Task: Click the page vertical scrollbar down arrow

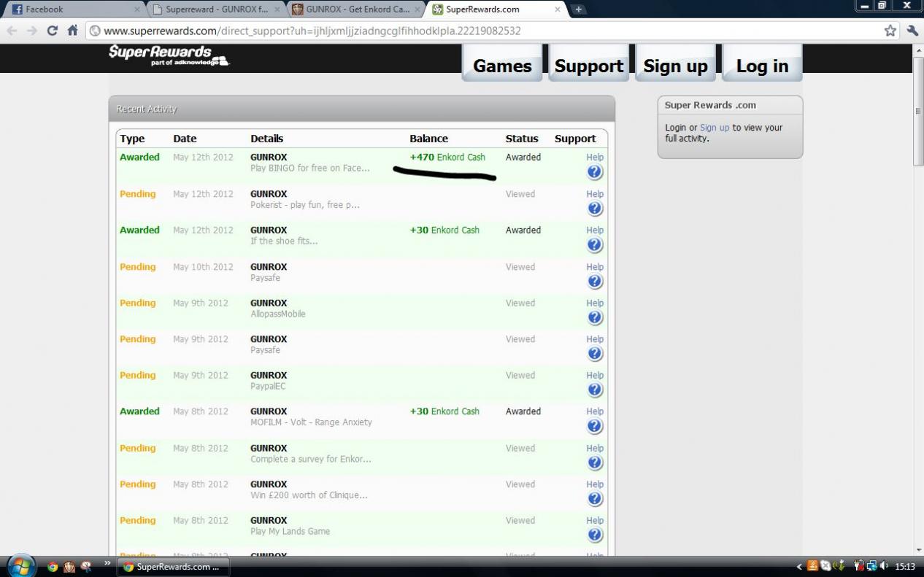Action: tap(917, 550)
